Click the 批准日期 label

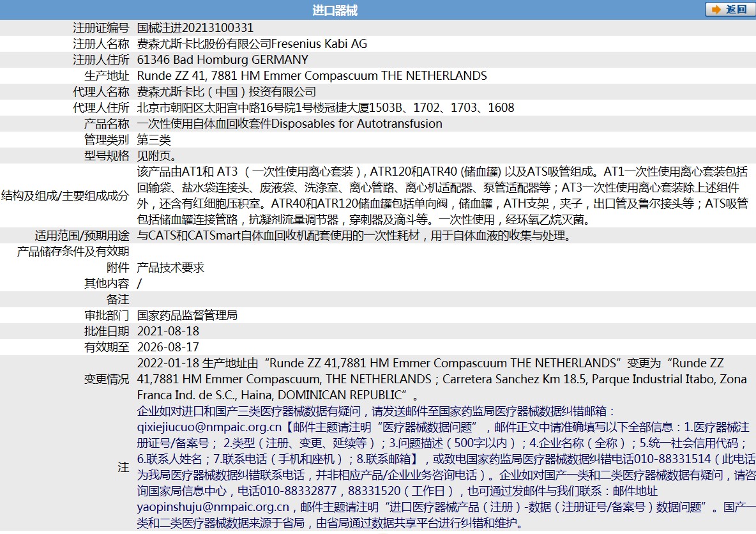[107, 331]
